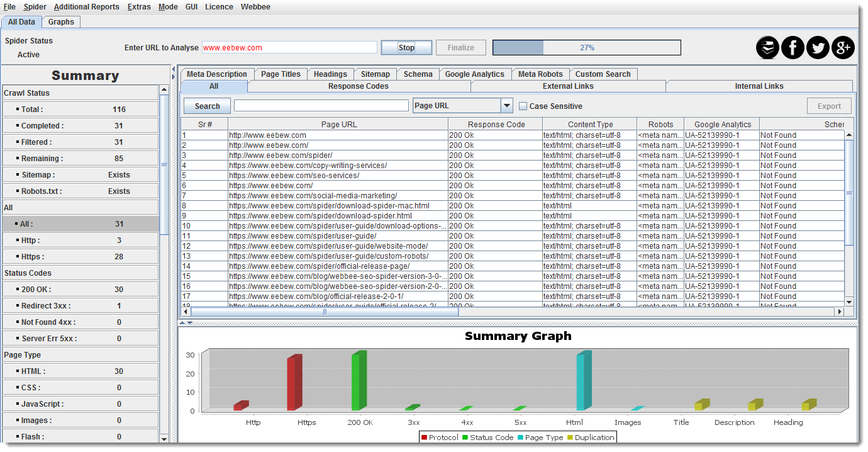Show the Schema tab

418,74
